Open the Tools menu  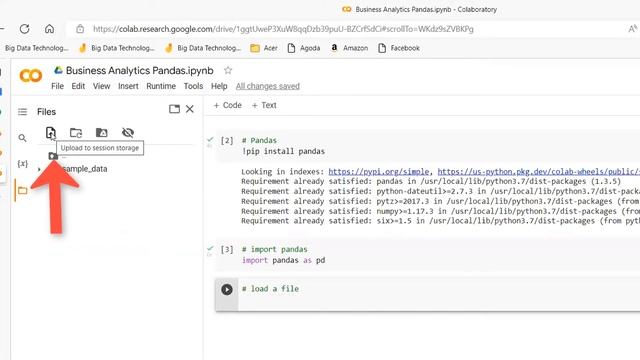click(x=193, y=86)
